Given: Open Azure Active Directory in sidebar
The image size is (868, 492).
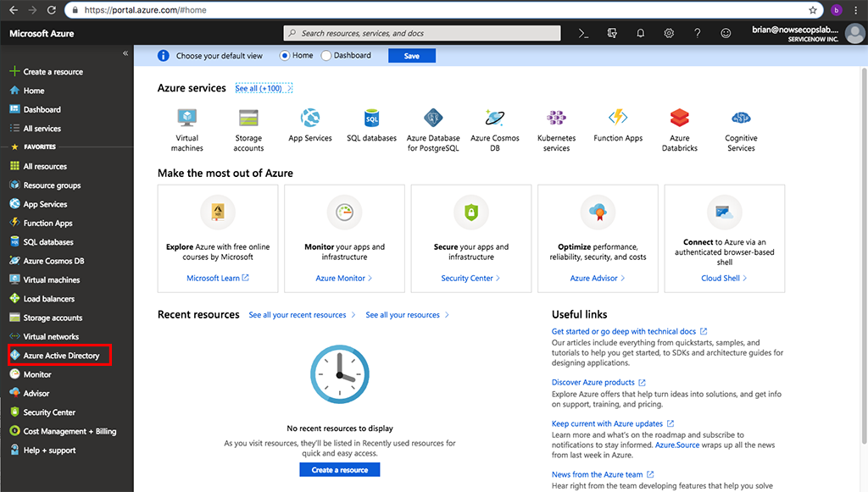Looking at the screenshot, I should click(x=60, y=355).
